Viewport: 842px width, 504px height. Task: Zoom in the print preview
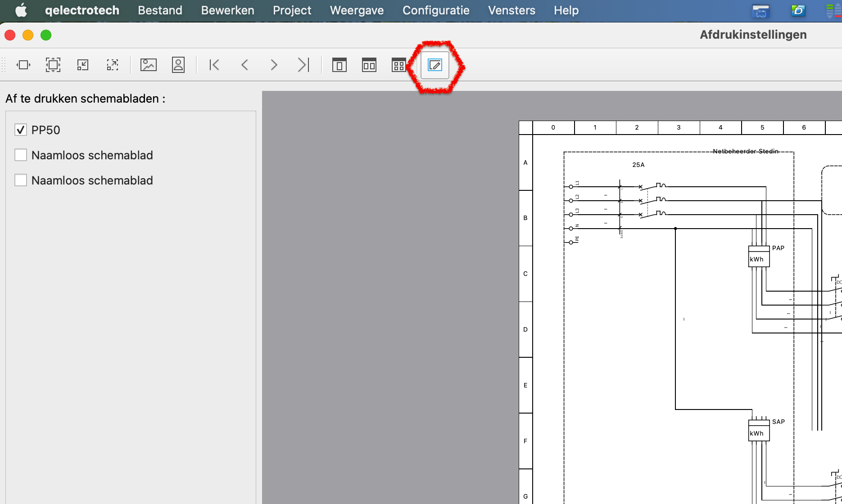[x=113, y=65]
